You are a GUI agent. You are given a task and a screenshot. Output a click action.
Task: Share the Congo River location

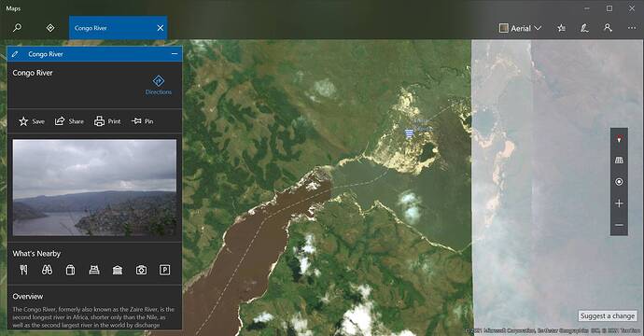pyautogui.click(x=69, y=121)
